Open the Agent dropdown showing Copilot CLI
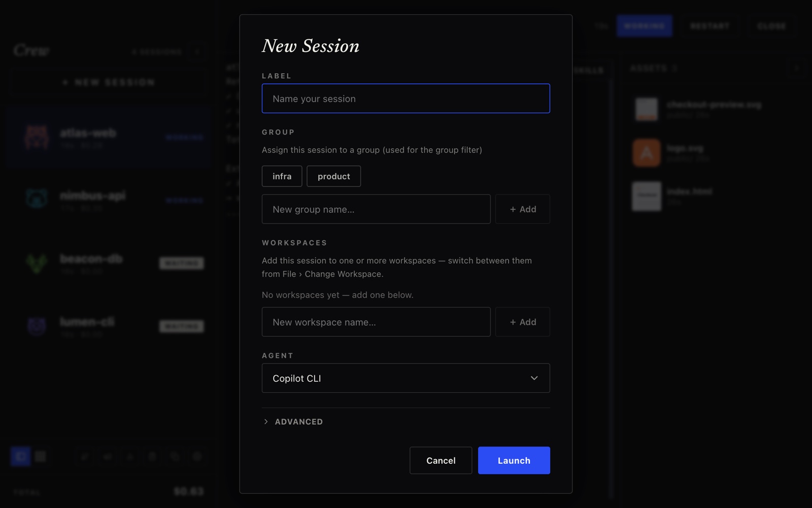812x508 pixels. click(405, 378)
